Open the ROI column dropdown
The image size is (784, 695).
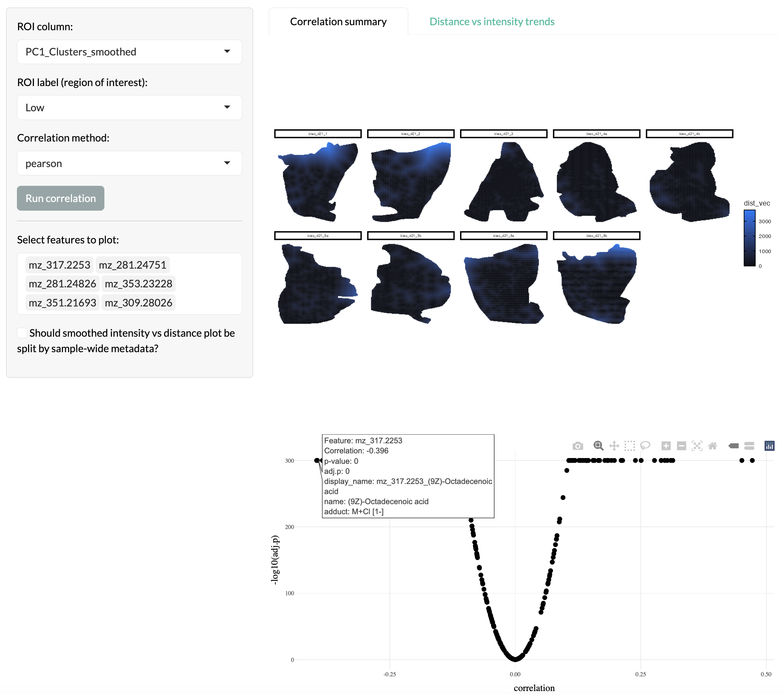pos(130,52)
